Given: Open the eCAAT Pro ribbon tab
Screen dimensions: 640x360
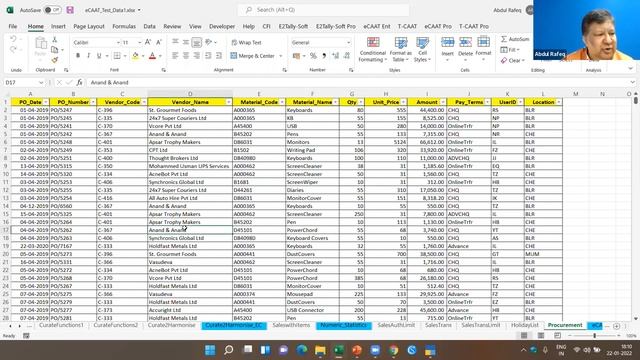Looking at the screenshot, I should point(438,26).
